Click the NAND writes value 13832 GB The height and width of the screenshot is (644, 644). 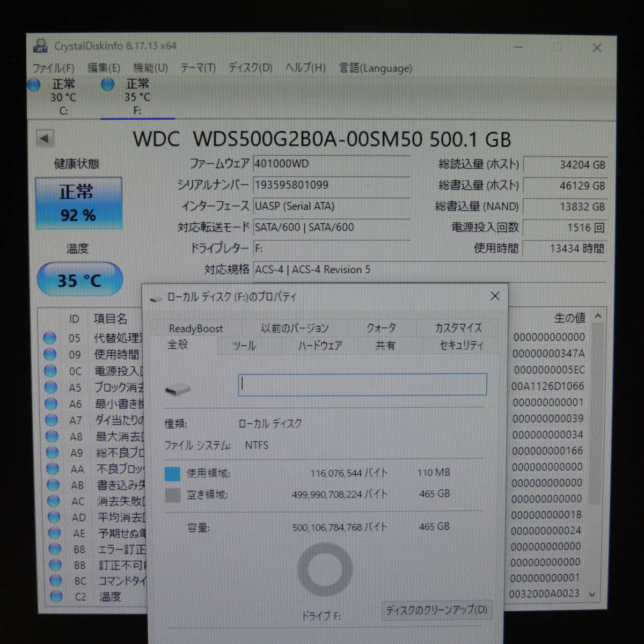click(565, 207)
